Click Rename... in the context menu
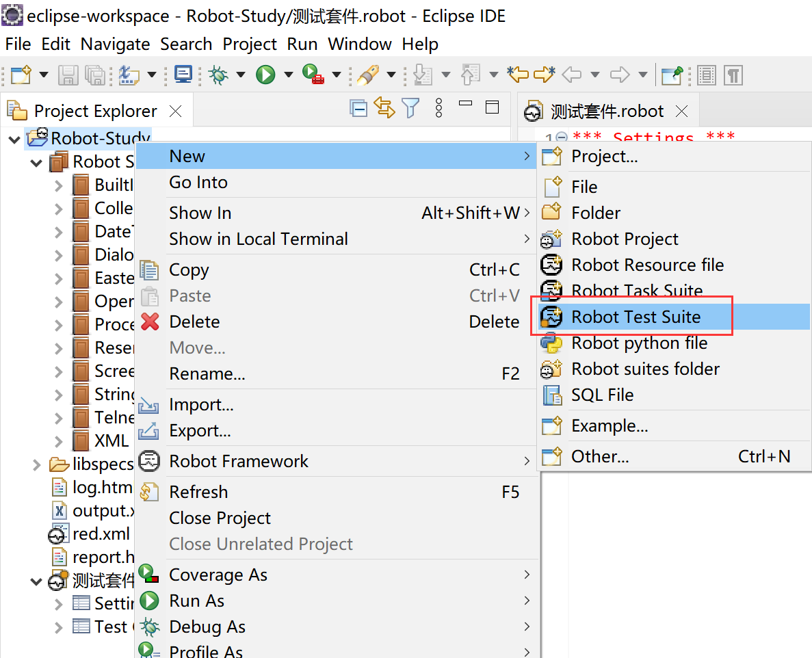 click(336, 373)
